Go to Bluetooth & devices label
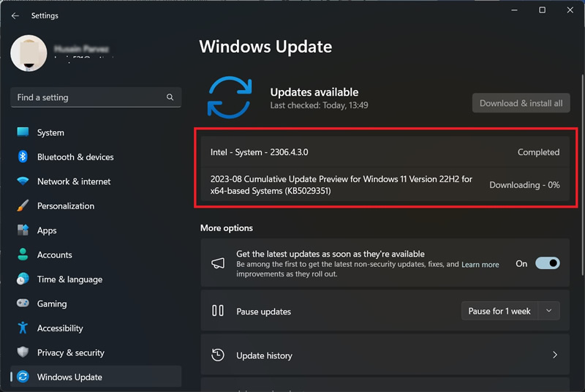585x392 pixels. click(x=75, y=157)
